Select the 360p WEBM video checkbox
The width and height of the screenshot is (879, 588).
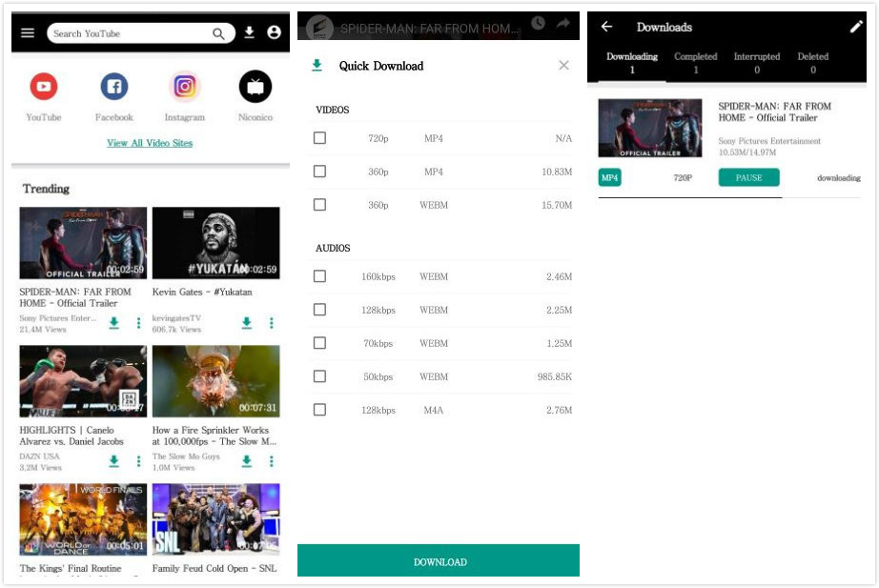pos(319,205)
